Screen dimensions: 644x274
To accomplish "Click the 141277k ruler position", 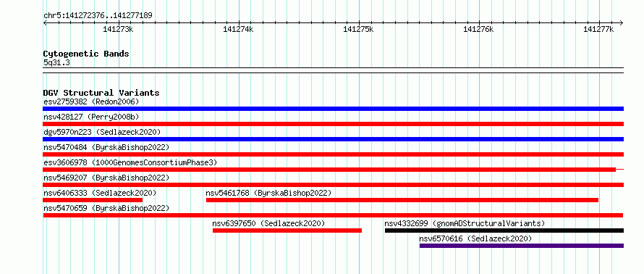I will (x=598, y=29).
